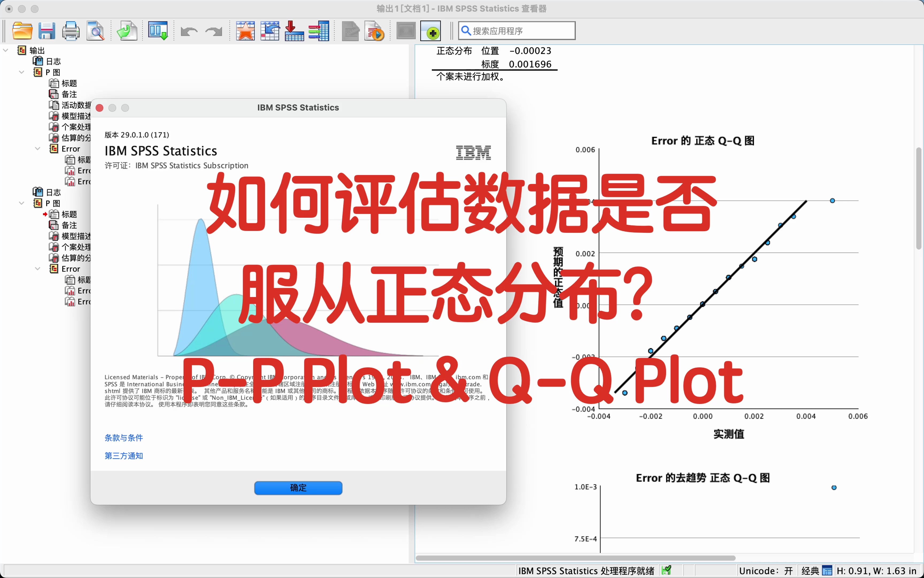Select 标题 with red arrow marker
This screenshot has height=578, width=924.
click(x=63, y=214)
